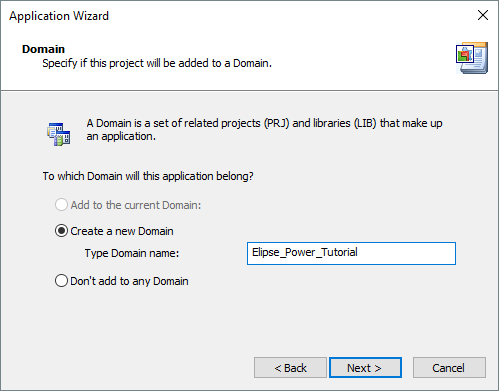Proceed with the Next > button
499x391 pixels.
click(365, 368)
